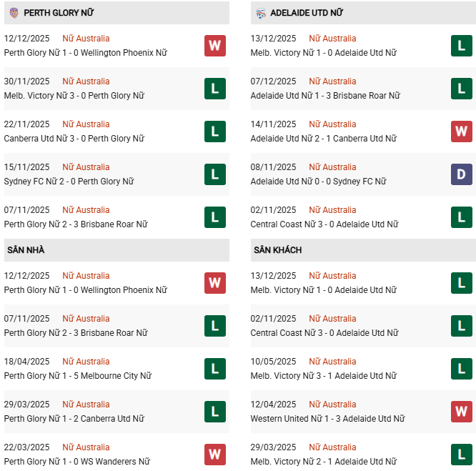Click Nữ Australia league link dated 30/11/2025

[x=86, y=81]
